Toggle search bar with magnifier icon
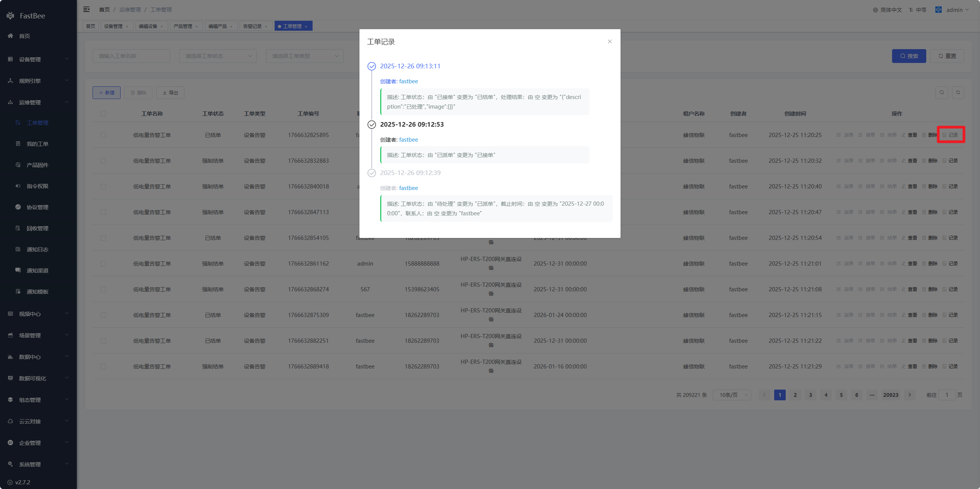Image resolution: width=980 pixels, height=489 pixels. click(x=942, y=93)
